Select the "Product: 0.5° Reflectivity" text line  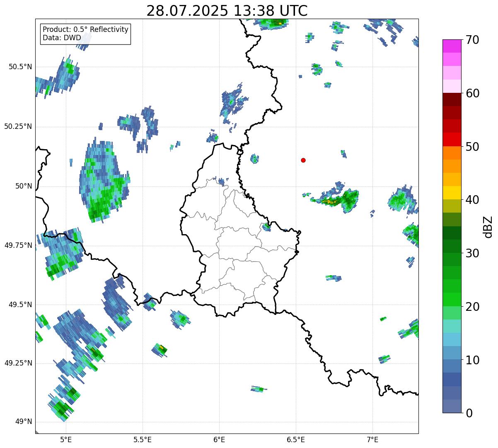(86, 29)
